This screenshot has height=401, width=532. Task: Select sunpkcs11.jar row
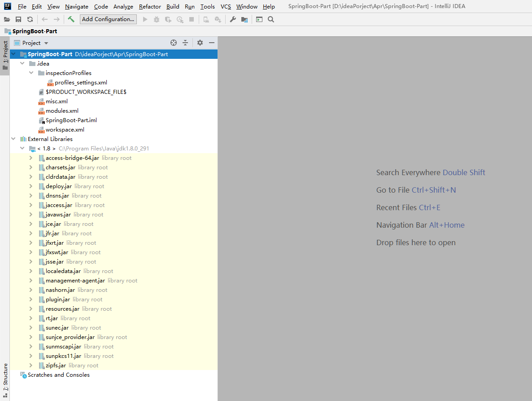113,356
